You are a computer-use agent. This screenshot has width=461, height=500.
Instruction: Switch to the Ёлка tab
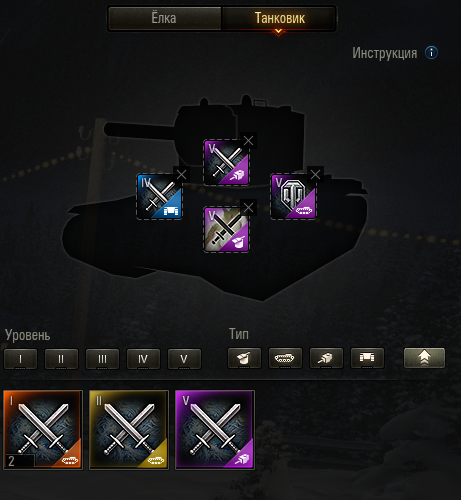click(164, 18)
